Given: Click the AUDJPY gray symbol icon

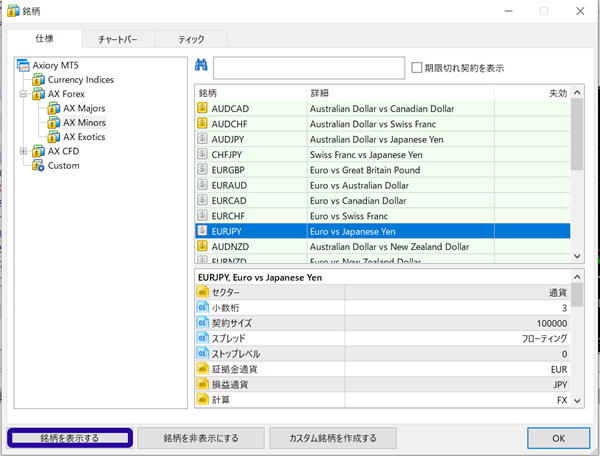Looking at the screenshot, I should [x=202, y=139].
